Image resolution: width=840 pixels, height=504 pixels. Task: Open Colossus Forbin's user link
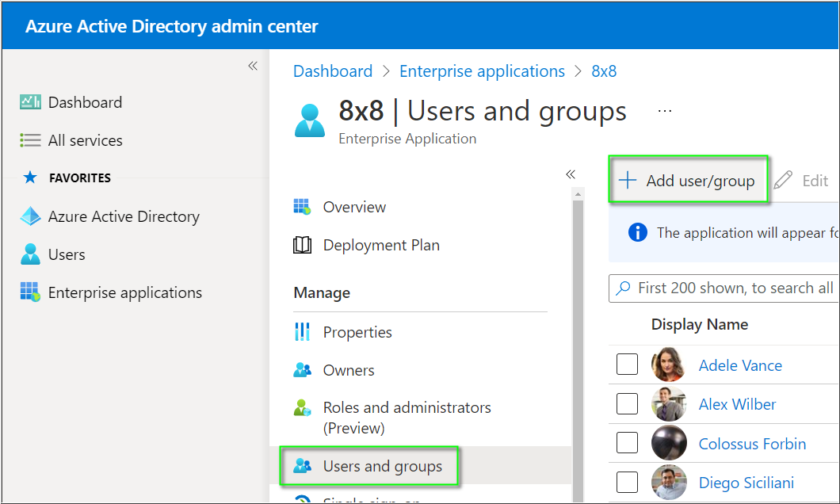752,444
